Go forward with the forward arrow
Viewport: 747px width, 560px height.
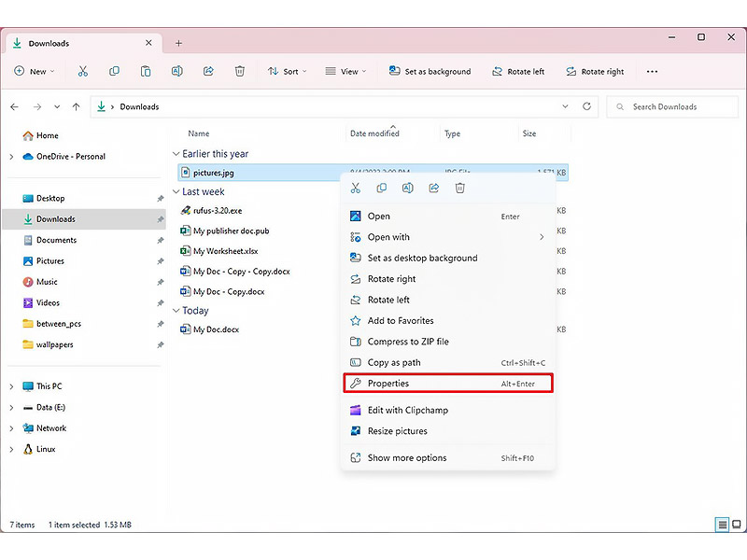[37, 106]
